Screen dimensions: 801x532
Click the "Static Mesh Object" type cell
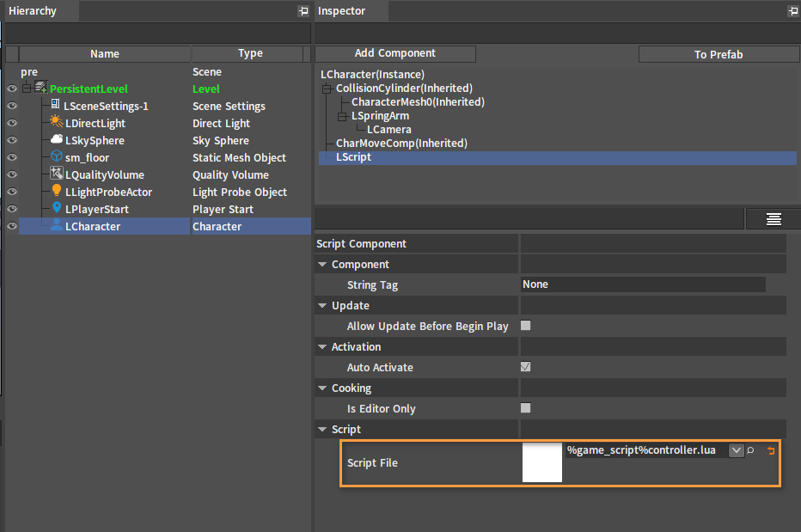click(239, 158)
